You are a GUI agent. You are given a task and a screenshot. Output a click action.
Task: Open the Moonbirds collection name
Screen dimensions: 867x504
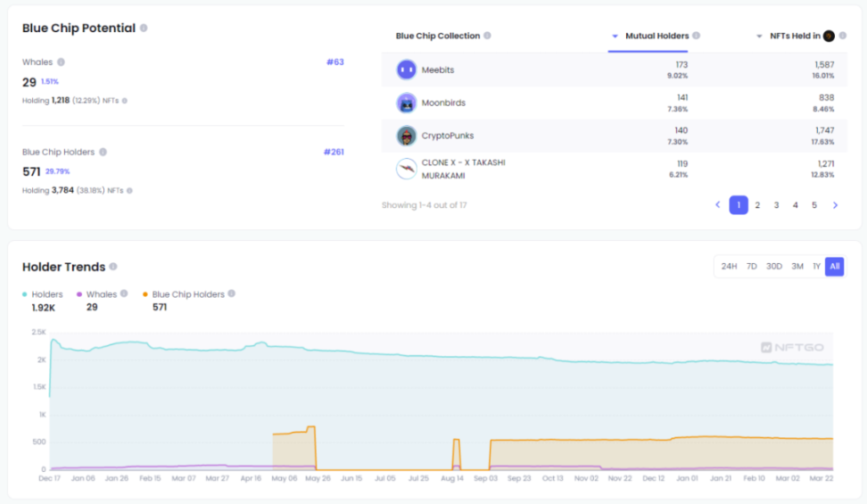click(x=443, y=103)
